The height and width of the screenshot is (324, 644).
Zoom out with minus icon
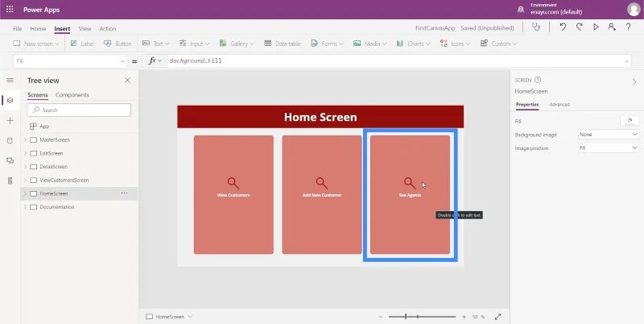coord(380,317)
